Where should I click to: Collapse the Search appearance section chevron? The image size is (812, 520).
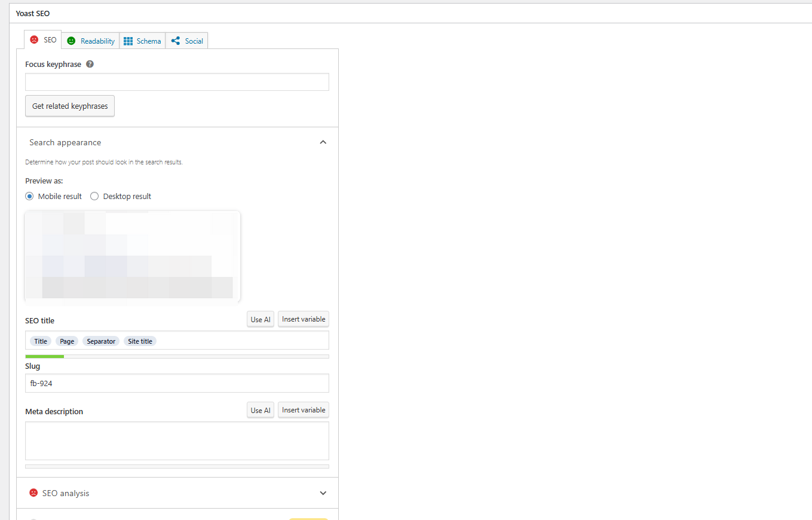(323, 142)
